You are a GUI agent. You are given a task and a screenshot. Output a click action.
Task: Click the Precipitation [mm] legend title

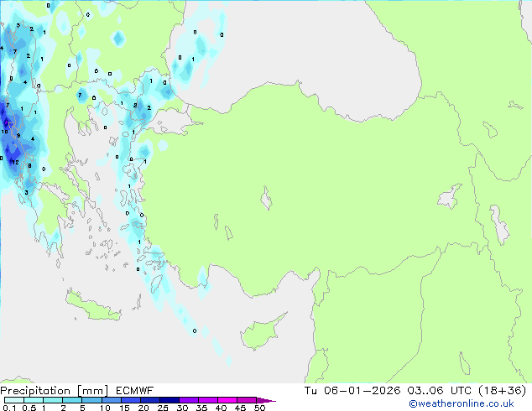click(x=50, y=391)
